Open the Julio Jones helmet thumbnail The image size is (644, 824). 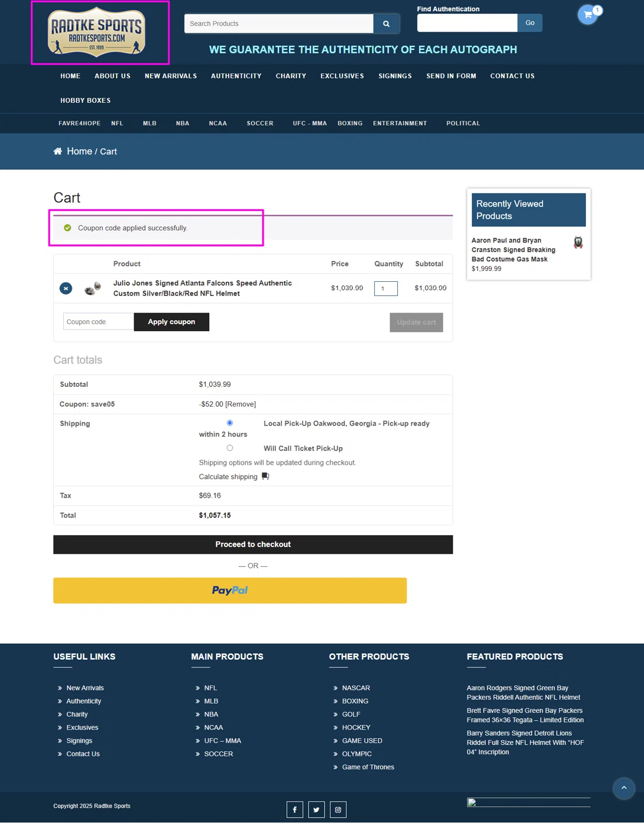tap(93, 288)
